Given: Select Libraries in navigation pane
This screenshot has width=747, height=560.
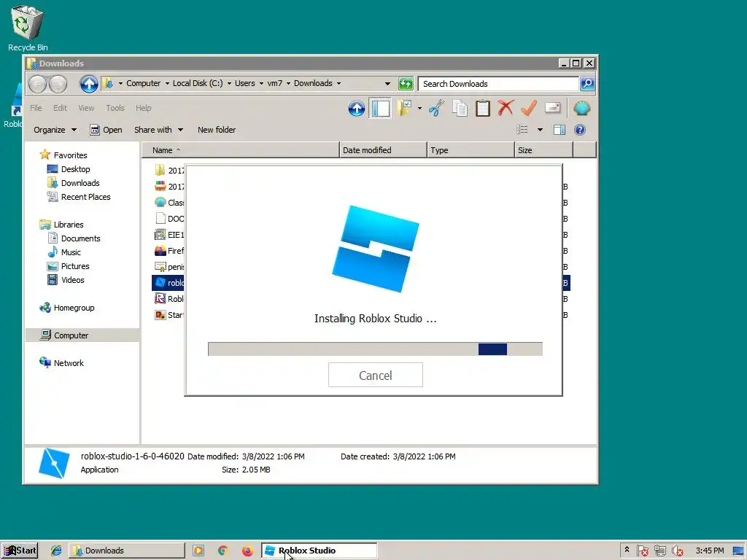Looking at the screenshot, I should pos(68,225).
